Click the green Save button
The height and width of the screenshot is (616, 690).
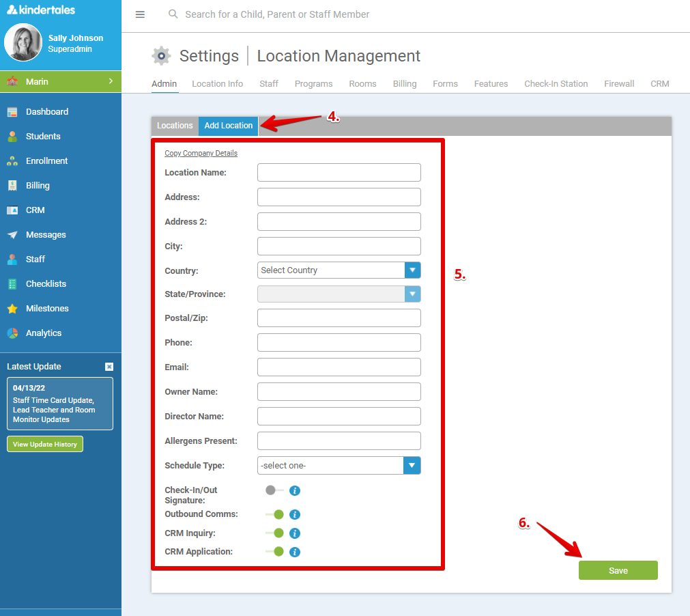click(x=618, y=570)
